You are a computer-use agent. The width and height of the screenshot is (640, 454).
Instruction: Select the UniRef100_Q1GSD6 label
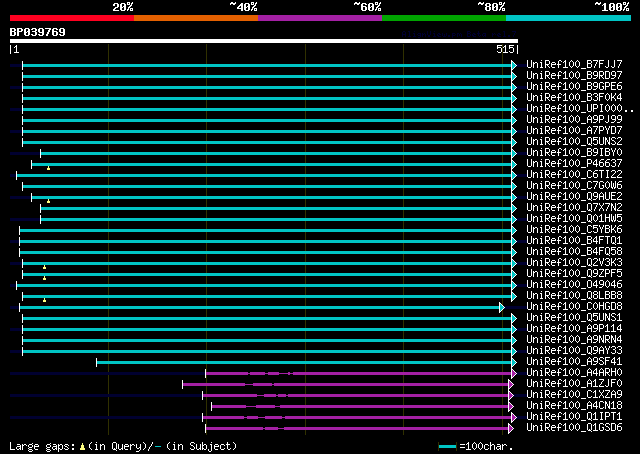point(574,428)
